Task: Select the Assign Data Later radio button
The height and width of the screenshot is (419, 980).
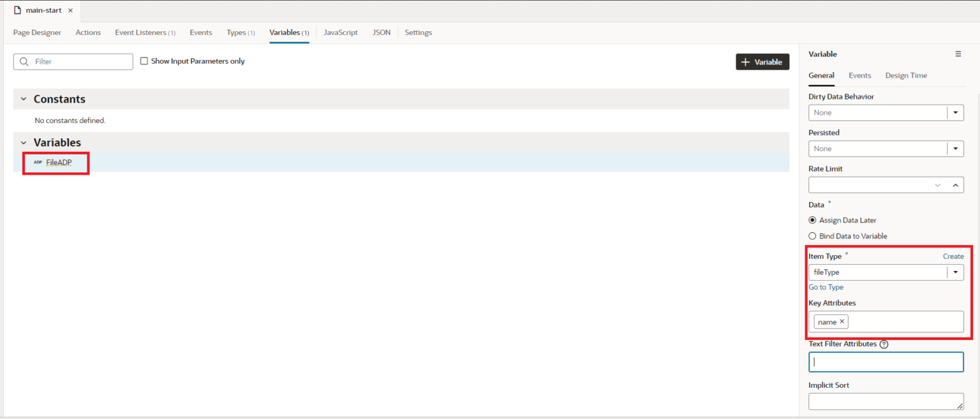Action: pos(812,220)
